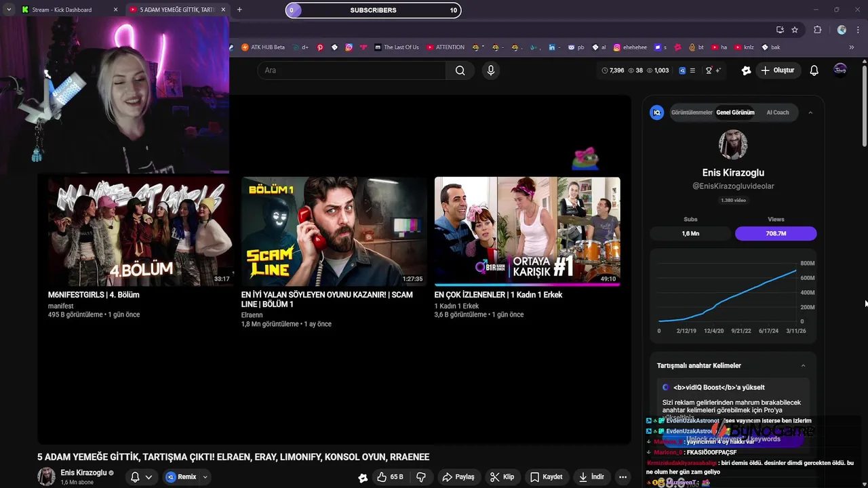Download the video with the İndir button
The height and width of the screenshot is (488, 868).
tap(591, 477)
